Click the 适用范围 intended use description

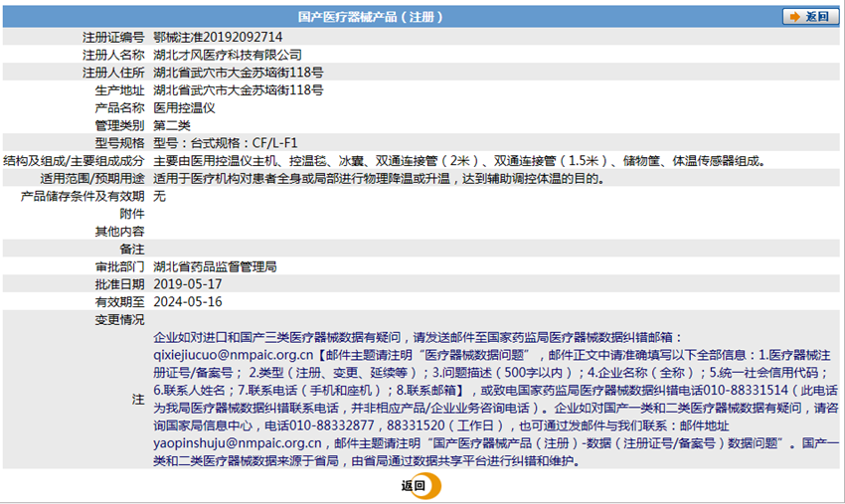click(379, 178)
